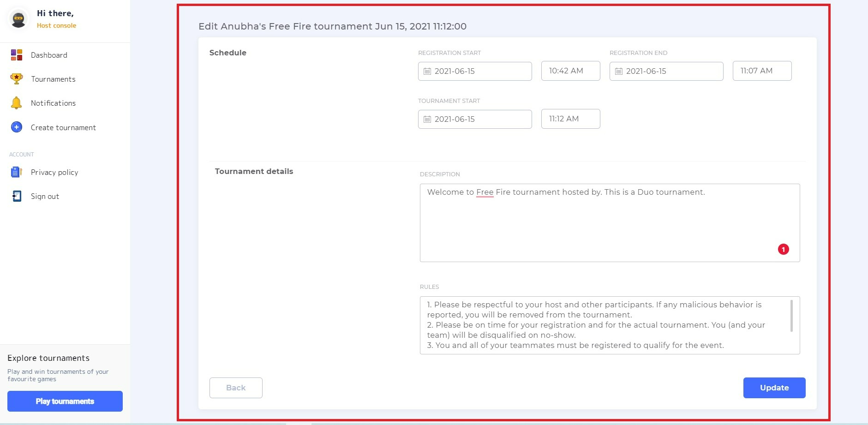The image size is (868, 425).
Task: Click the ACCOUNT section label
Action: pyautogui.click(x=22, y=155)
